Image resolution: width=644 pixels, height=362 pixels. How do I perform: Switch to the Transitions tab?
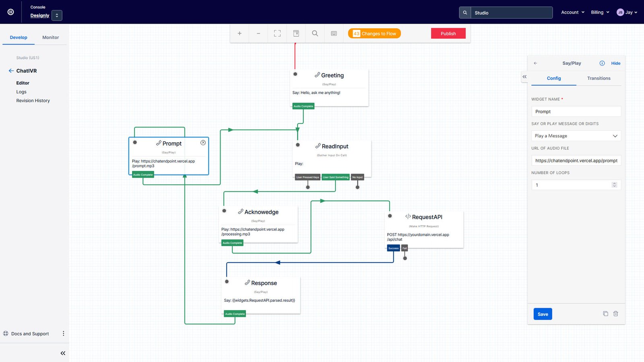click(599, 78)
